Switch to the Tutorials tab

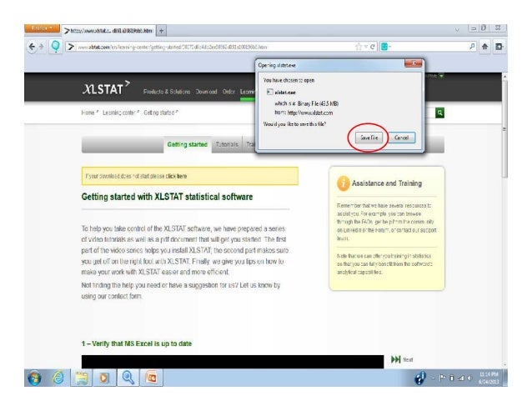coord(227,145)
